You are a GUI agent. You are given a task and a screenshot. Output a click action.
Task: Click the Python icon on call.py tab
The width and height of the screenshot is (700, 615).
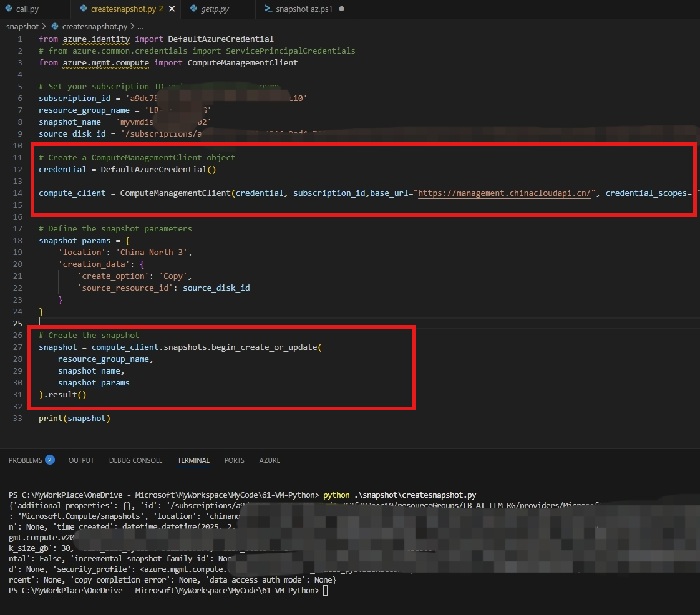click(x=8, y=9)
